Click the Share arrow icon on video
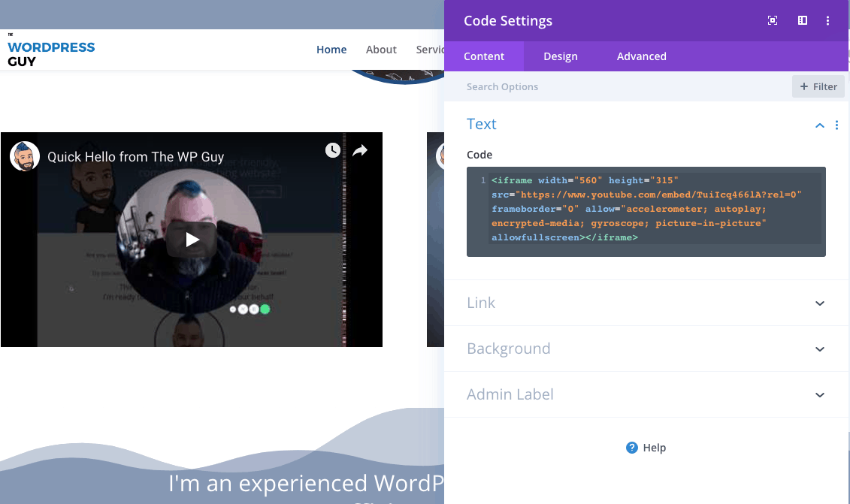Image resolution: width=850 pixels, height=504 pixels. [x=360, y=151]
